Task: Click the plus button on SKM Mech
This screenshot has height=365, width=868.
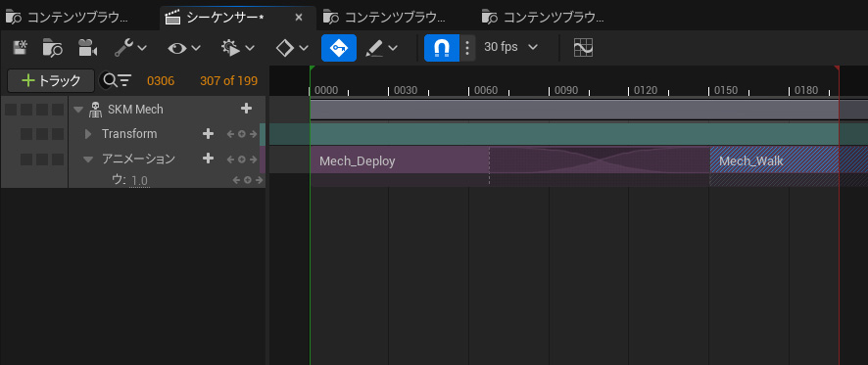Action: pos(246,109)
